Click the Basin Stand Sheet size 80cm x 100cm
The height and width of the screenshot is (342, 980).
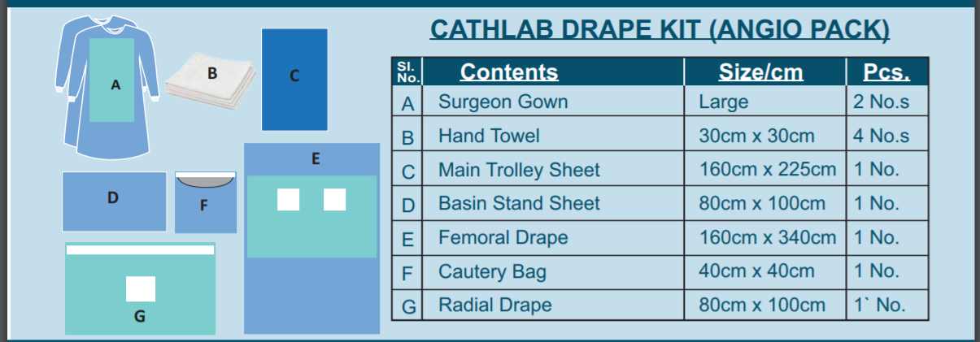[x=761, y=203]
